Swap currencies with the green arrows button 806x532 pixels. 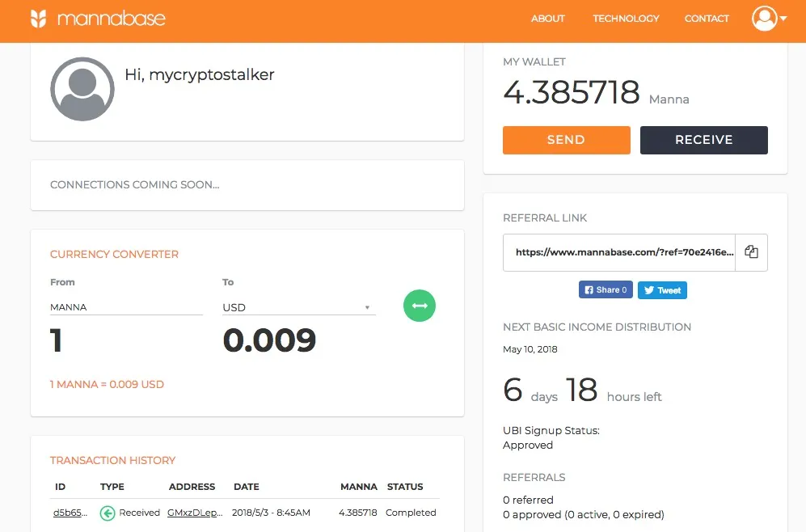click(x=420, y=306)
